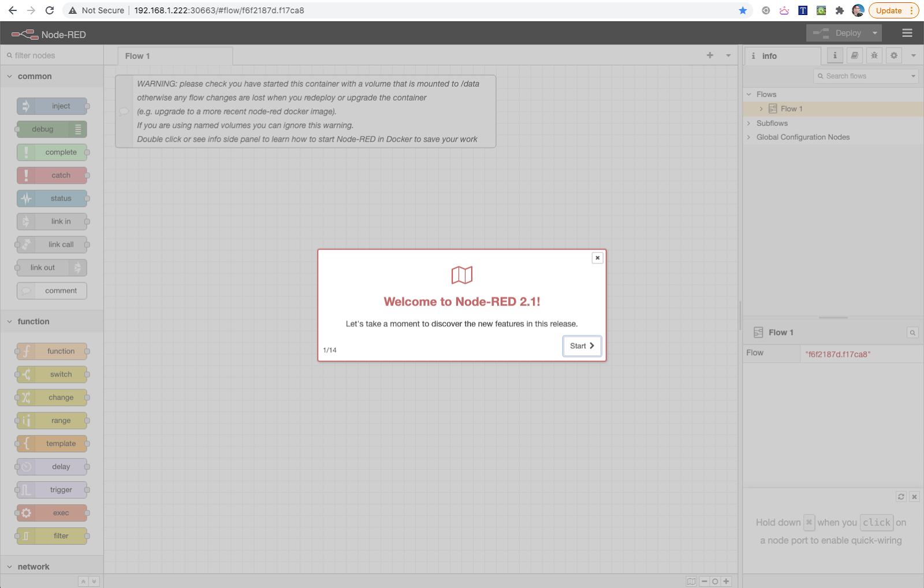Select the debug node in palette
Viewport: 924px width, 588px height.
click(x=52, y=129)
